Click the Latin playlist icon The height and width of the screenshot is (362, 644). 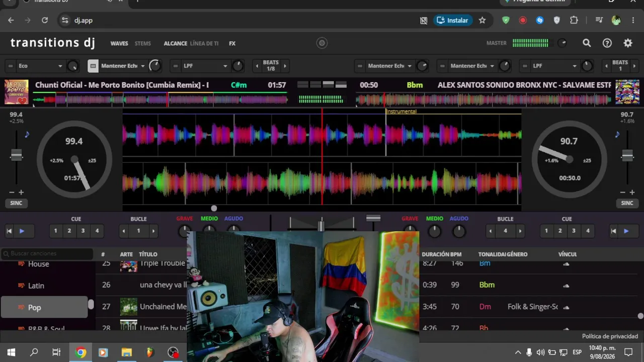[21, 285]
